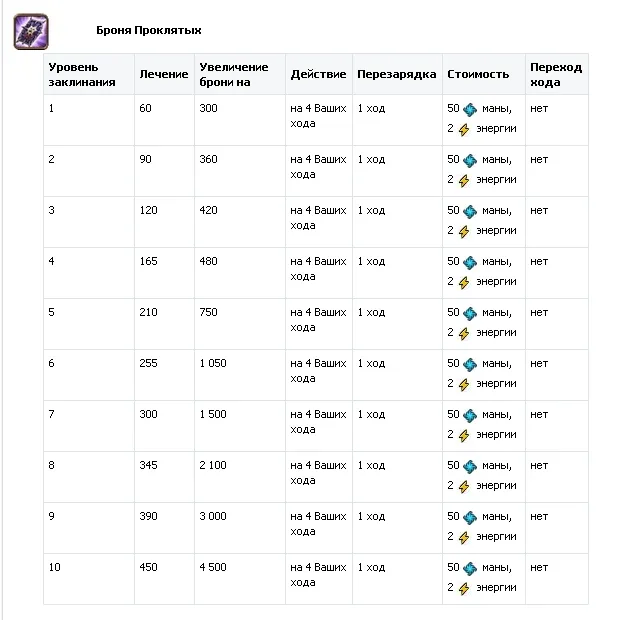Click the Броня Проклятых spell icon
Image resolution: width=627 pixels, height=620 pixels.
31,32
